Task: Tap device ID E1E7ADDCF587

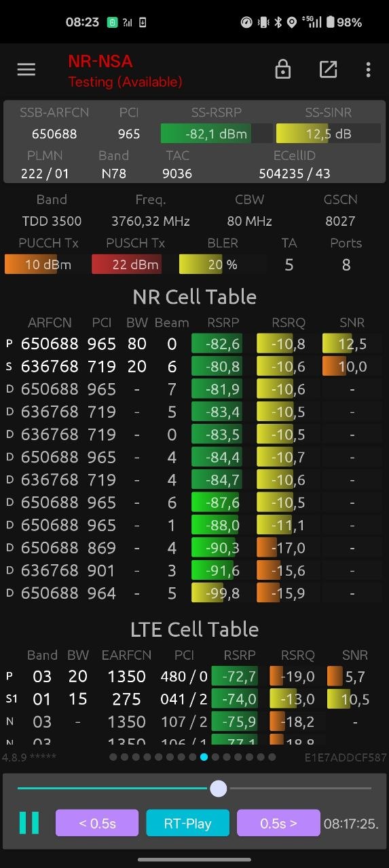Action: point(346,757)
